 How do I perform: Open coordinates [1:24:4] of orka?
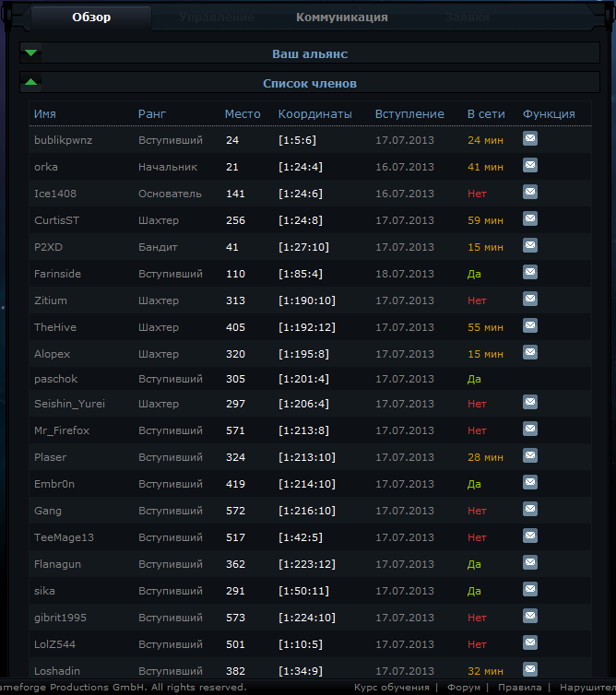301,167
